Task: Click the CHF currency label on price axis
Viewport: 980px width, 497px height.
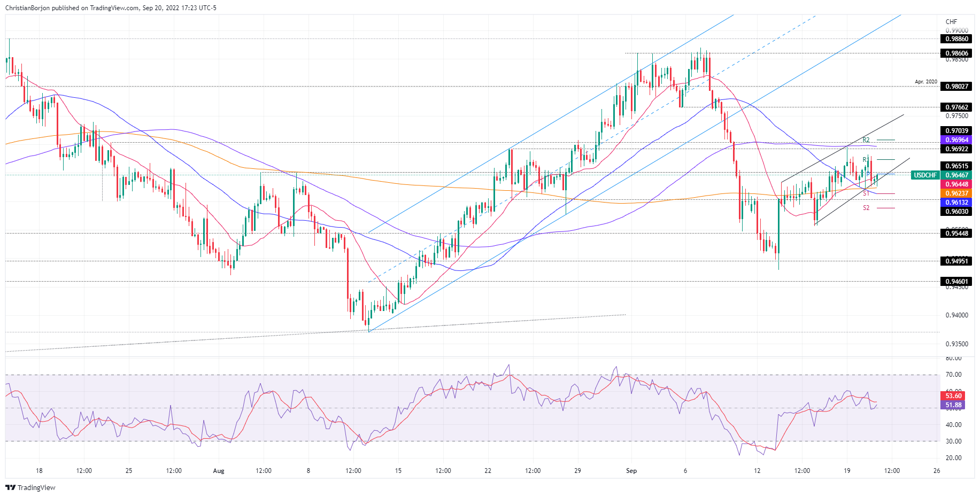Action: pos(951,22)
